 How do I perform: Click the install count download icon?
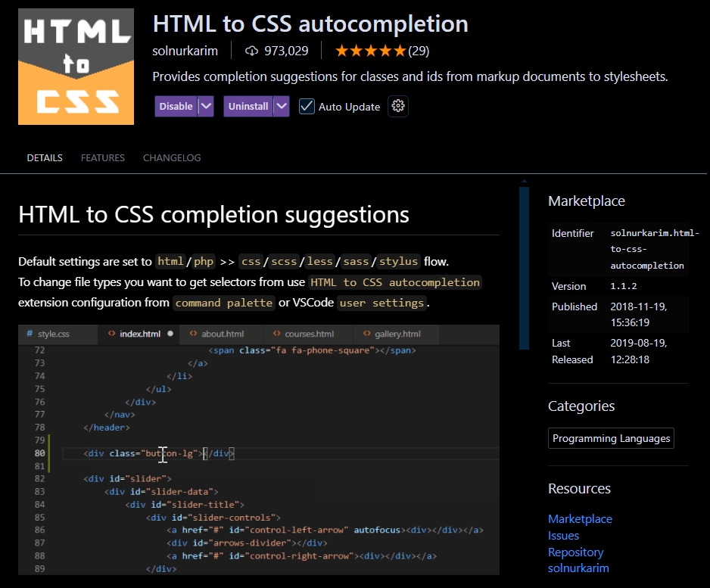[x=251, y=51]
